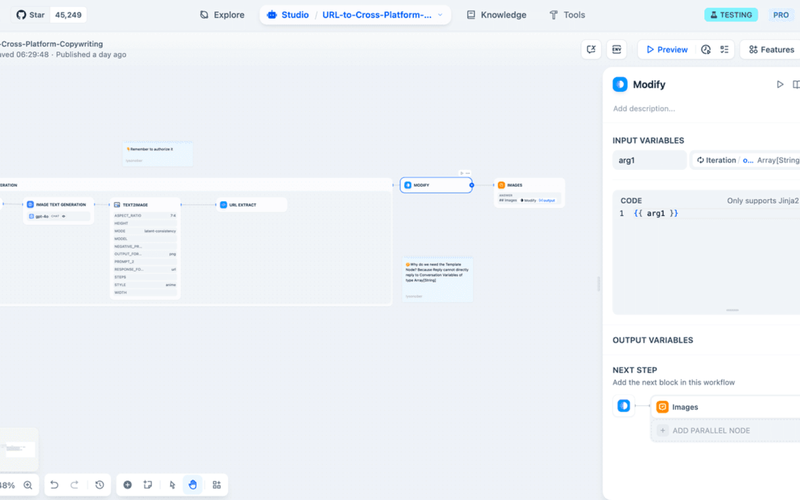Open the Iteration output variable selector
The height and width of the screenshot is (500, 800).
click(745, 160)
